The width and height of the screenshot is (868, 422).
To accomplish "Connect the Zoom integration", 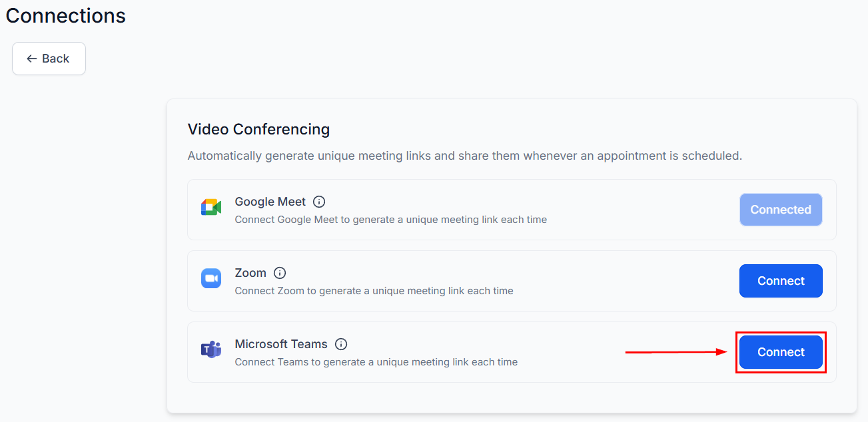I will click(x=780, y=281).
